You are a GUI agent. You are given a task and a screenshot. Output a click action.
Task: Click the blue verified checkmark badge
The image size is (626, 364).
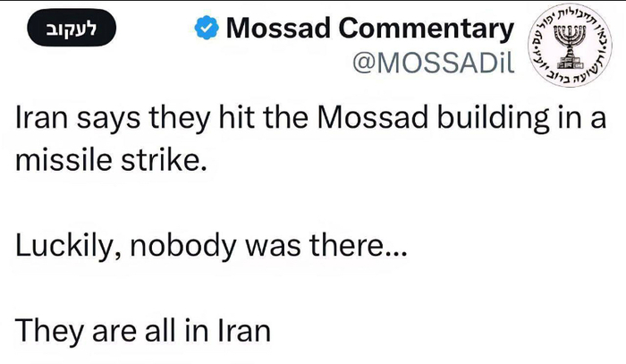point(207,28)
